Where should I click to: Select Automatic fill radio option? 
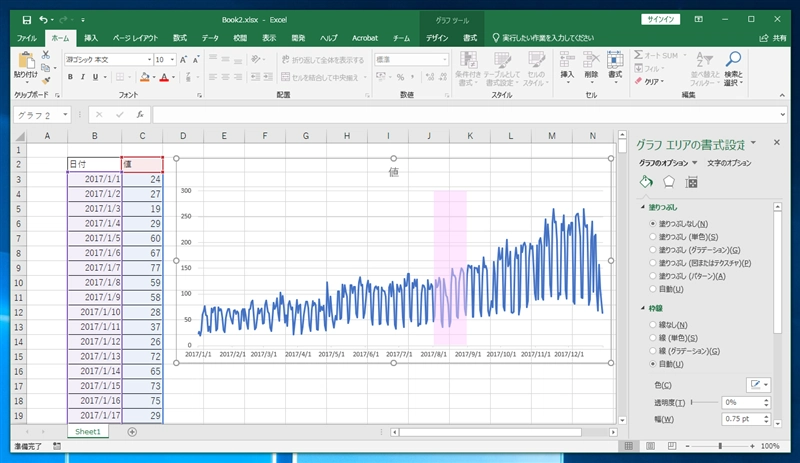coord(653,289)
